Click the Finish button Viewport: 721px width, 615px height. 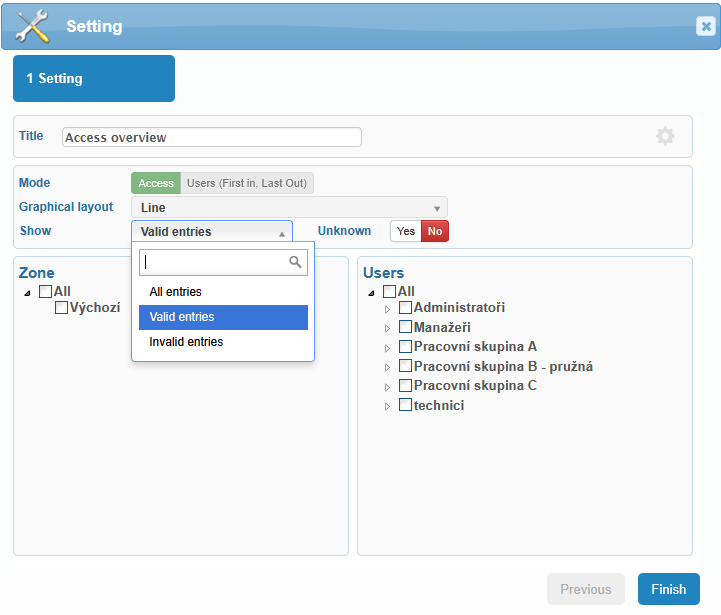coord(669,589)
